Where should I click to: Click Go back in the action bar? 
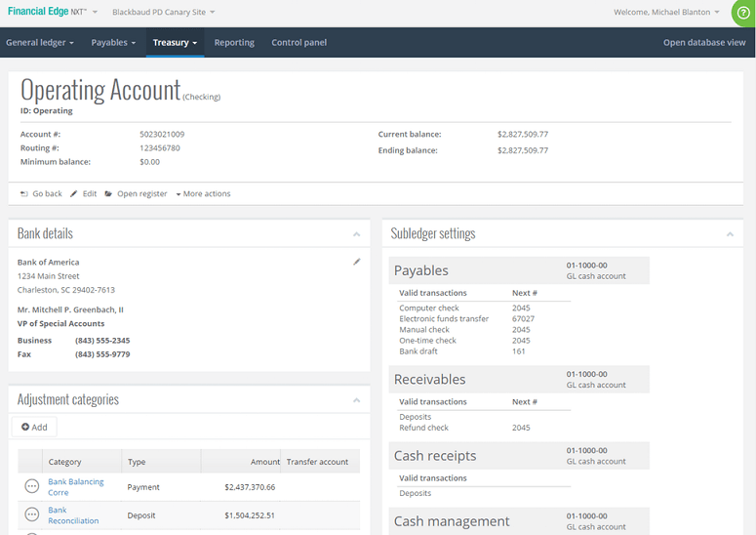coord(41,193)
